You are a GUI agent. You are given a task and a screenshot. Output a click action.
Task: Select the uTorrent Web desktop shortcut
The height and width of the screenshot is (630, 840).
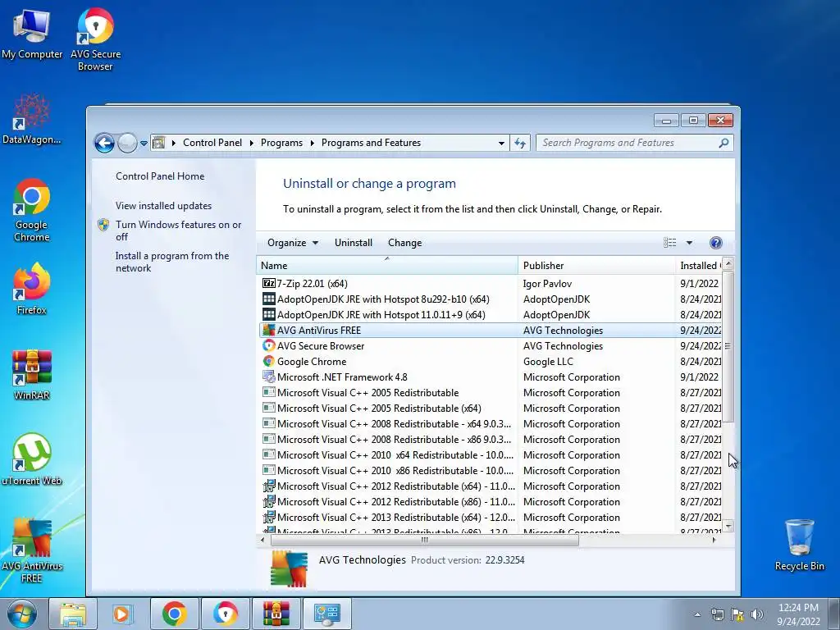(x=32, y=459)
